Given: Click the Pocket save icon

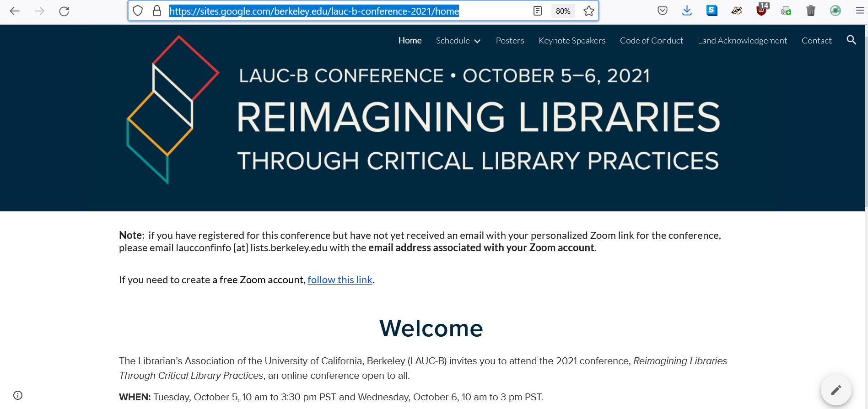Looking at the screenshot, I should coord(662,11).
